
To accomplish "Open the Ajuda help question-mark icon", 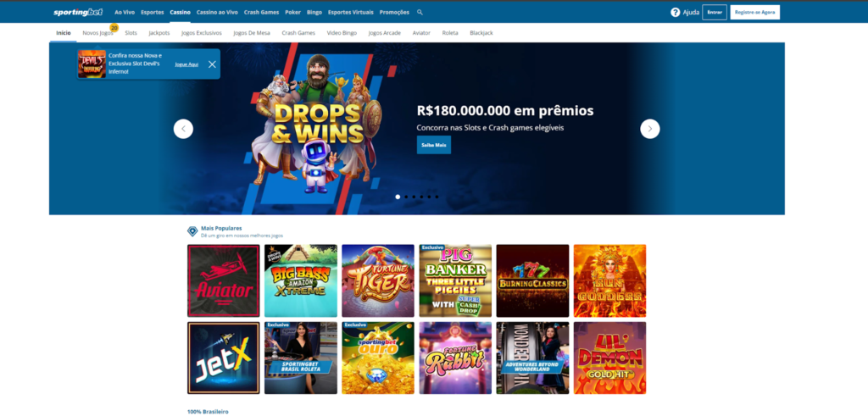I will tap(676, 12).
